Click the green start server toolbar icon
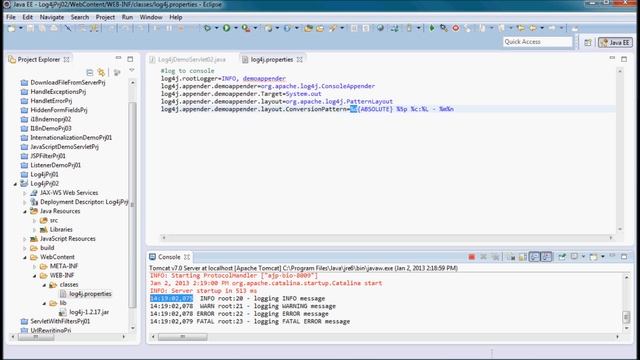Screen dimensions: 640x360 click(432, 28)
